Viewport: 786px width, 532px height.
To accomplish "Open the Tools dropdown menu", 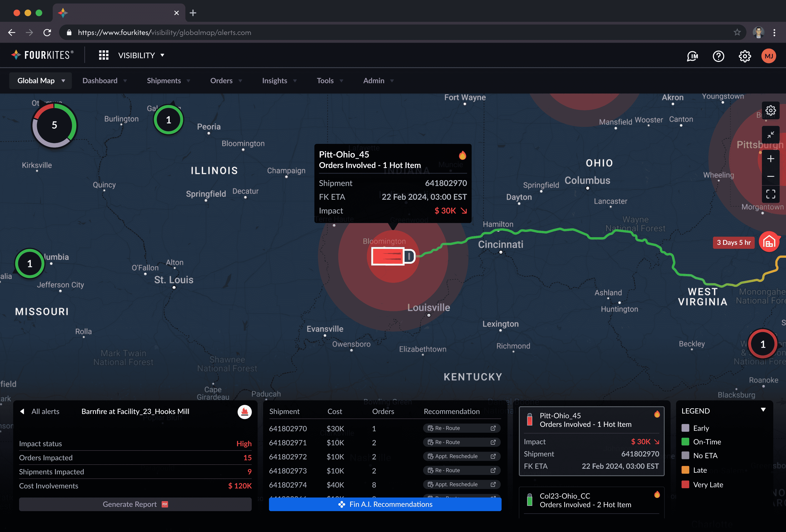I will (330, 81).
